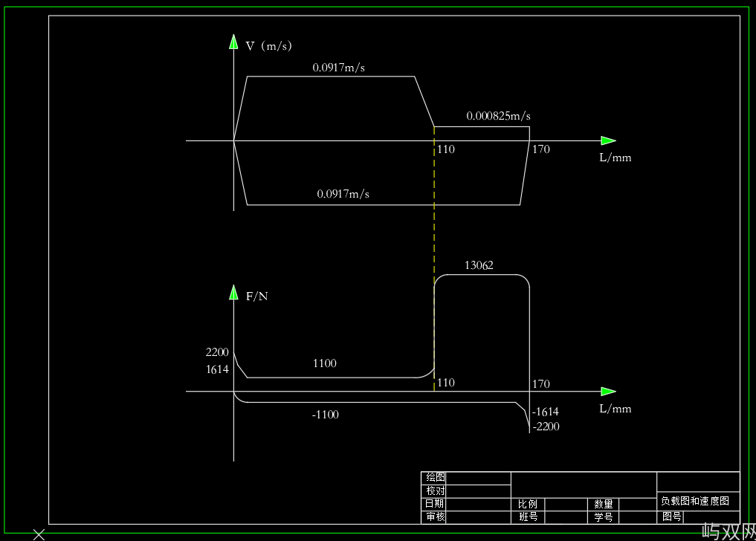Select the upper '0.0917m/s' velocity label
Viewport: 756px width, 541px height.
click(338, 68)
